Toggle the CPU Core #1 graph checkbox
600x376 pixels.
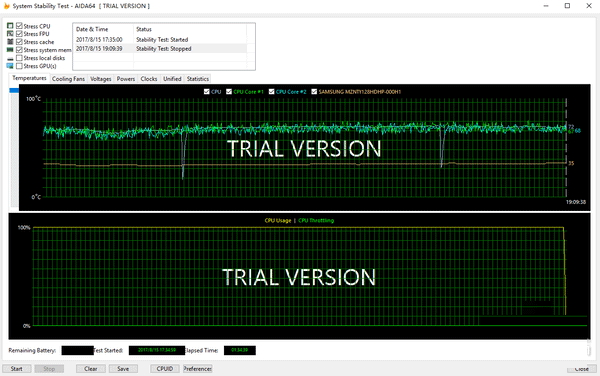pyautogui.click(x=229, y=91)
